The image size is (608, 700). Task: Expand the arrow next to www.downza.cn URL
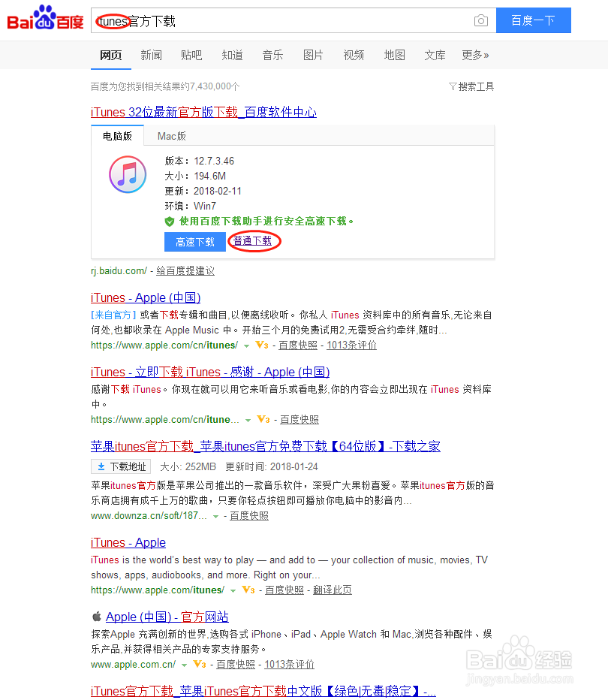(215, 515)
